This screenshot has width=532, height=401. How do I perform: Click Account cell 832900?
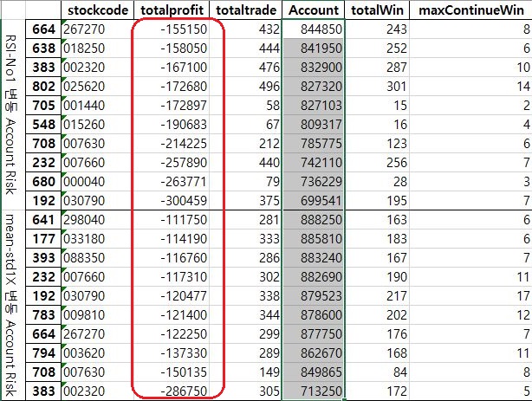pos(314,68)
